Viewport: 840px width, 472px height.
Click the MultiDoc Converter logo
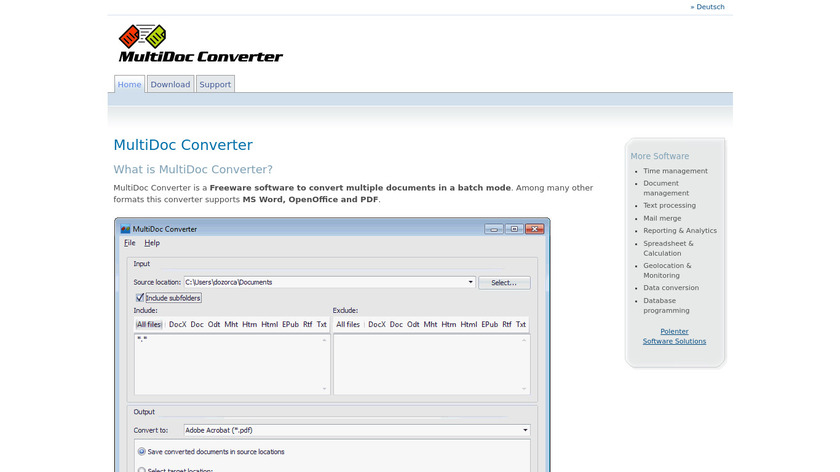[200, 45]
